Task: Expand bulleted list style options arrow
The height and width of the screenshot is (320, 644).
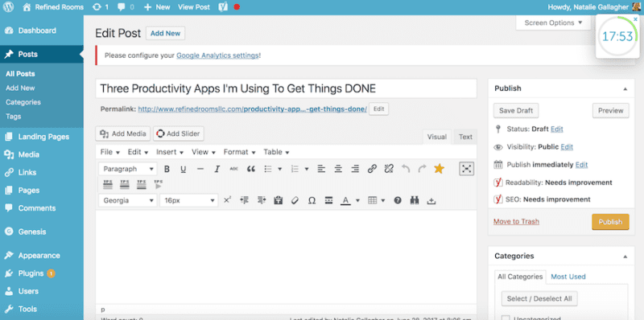Action: tap(280, 169)
